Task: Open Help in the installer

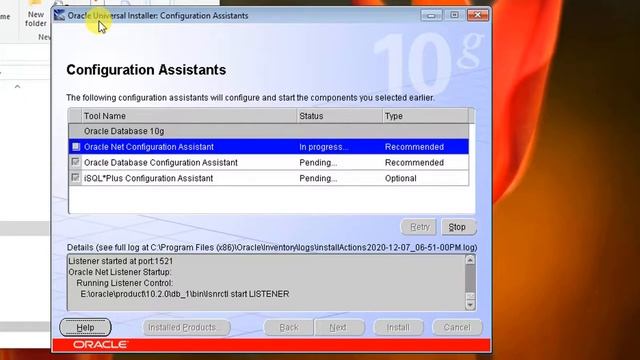Action: pos(85,327)
